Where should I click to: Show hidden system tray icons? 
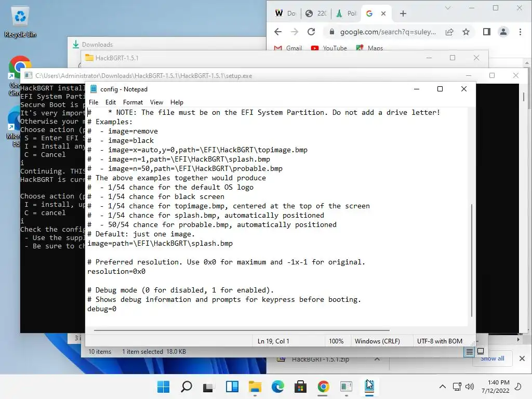coord(443,387)
